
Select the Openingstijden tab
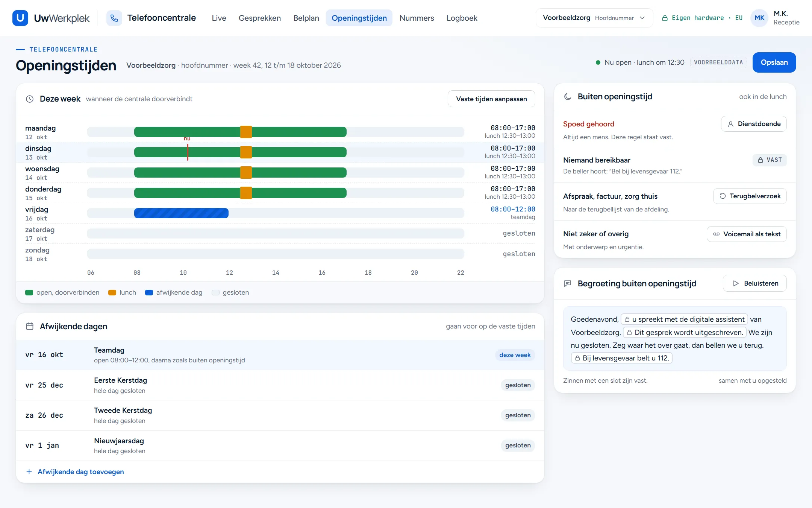pyautogui.click(x=359, y=18)
